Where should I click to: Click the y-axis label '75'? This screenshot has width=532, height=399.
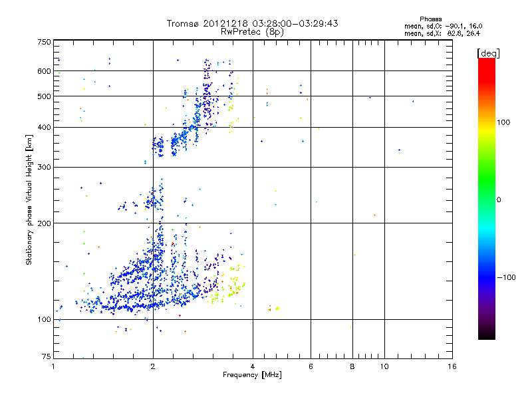[47, 356]
